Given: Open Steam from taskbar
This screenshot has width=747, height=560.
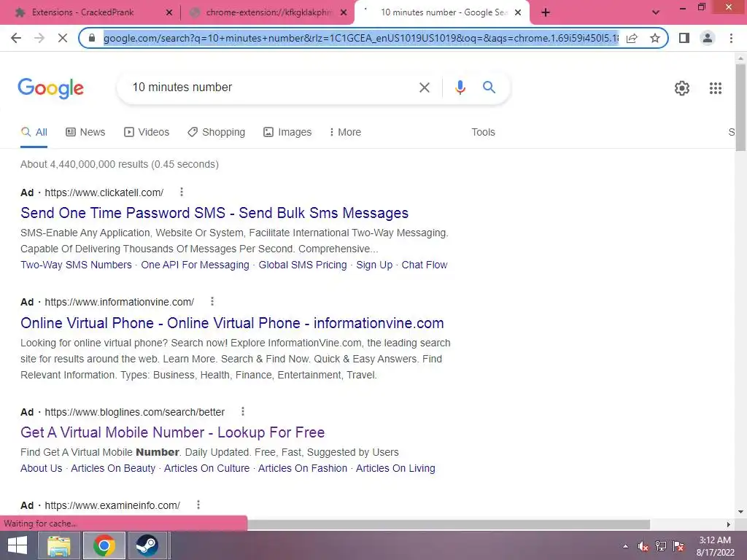Looking at the screenshot, I should 147,545.
